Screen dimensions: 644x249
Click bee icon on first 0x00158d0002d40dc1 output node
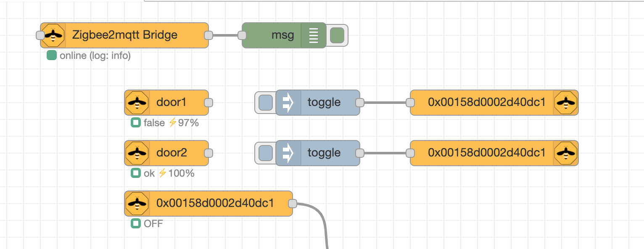click(566, 103)
